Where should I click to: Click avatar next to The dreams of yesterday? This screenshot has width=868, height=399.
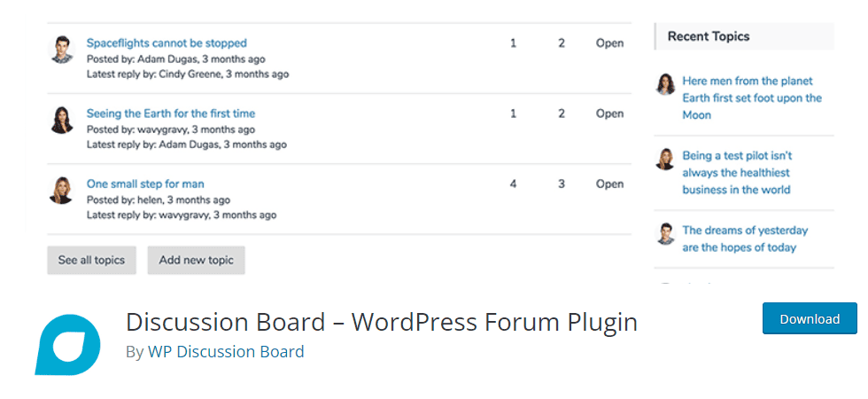click(x=665, y=233)
